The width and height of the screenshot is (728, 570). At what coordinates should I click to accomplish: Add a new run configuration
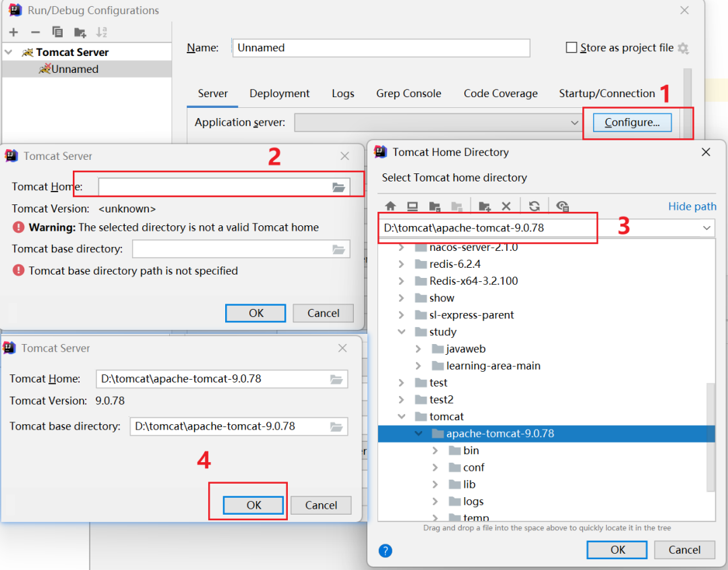click(13, 32)
